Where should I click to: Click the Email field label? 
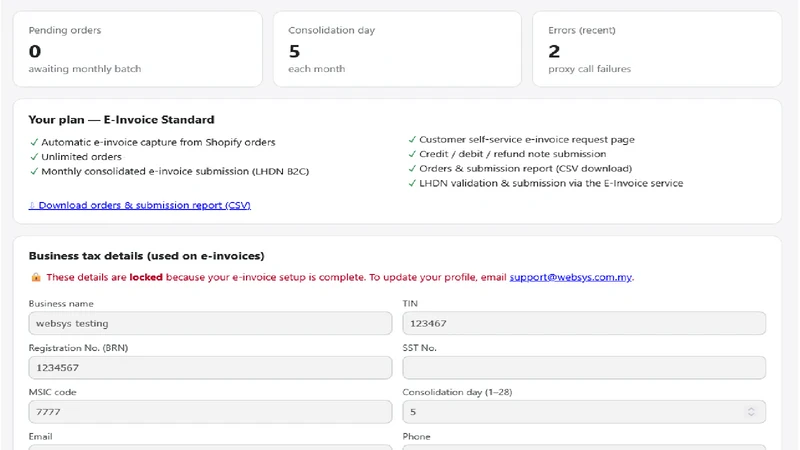(x=40, y=437)
